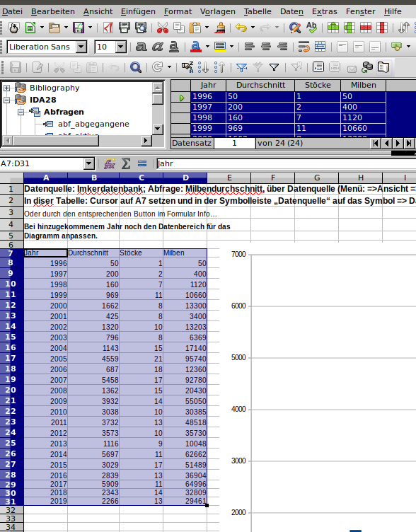Collapse the Abfragen node
The height and width of the screenshot is (532, 416).
coord(21,112)
